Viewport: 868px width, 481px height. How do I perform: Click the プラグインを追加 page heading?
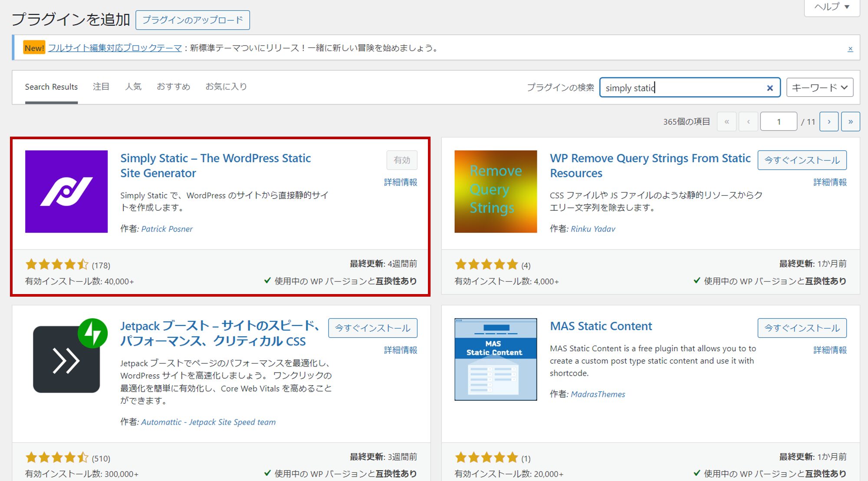71,20
